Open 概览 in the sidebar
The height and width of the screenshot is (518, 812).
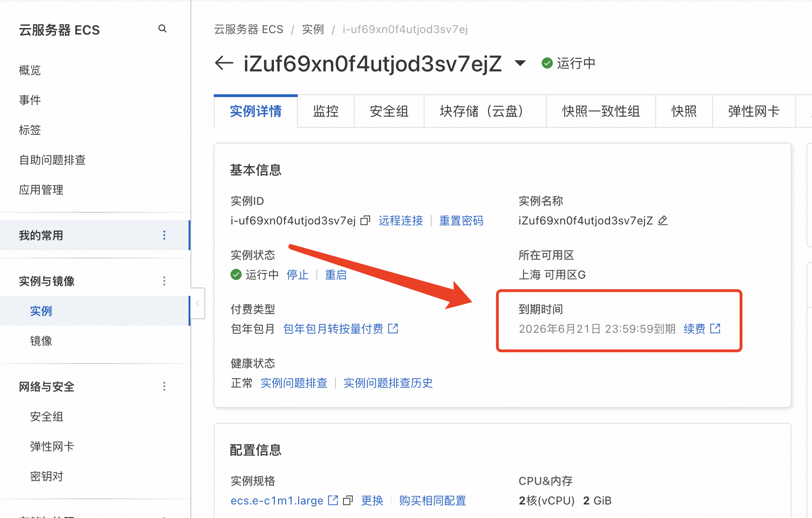(30, 70)
